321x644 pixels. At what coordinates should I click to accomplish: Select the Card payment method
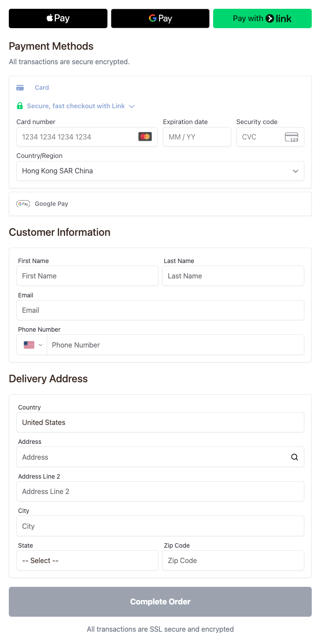pos(42,88)
